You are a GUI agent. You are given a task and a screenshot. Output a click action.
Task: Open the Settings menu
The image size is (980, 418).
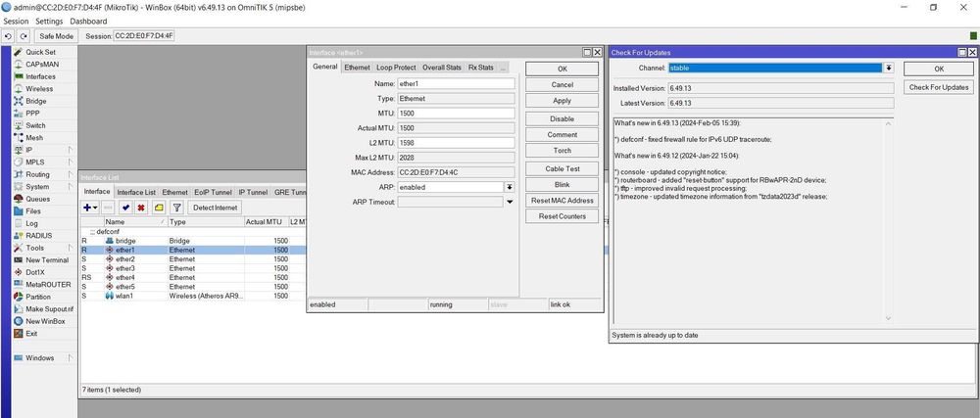click(x=49, y=22)
